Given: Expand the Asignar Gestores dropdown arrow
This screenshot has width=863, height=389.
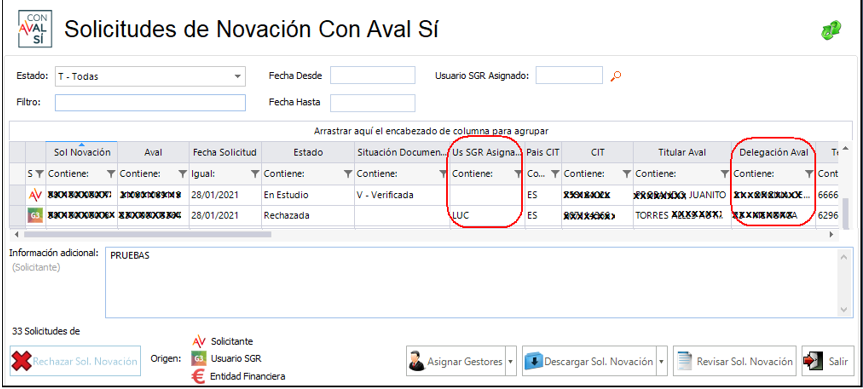Looking at the screenshot, I should click(510, 361).
